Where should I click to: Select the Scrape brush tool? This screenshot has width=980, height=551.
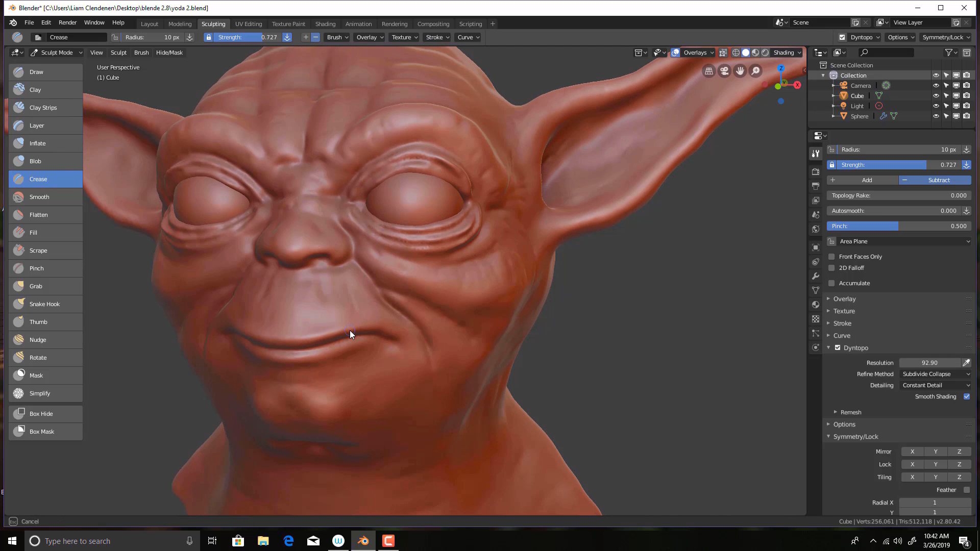[45, 251]
